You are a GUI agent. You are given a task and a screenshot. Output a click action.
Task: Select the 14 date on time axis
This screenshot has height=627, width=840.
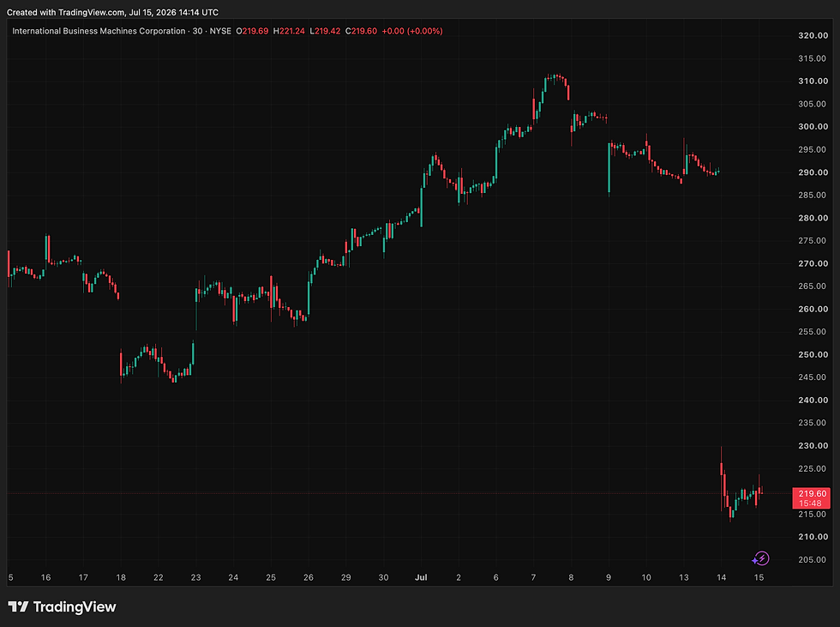click(721, 577)
